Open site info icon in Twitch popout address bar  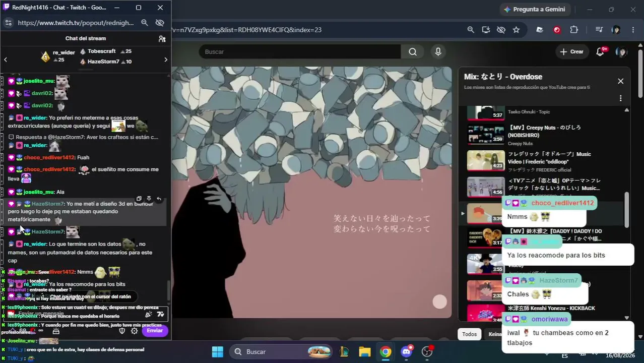(8, 23)
